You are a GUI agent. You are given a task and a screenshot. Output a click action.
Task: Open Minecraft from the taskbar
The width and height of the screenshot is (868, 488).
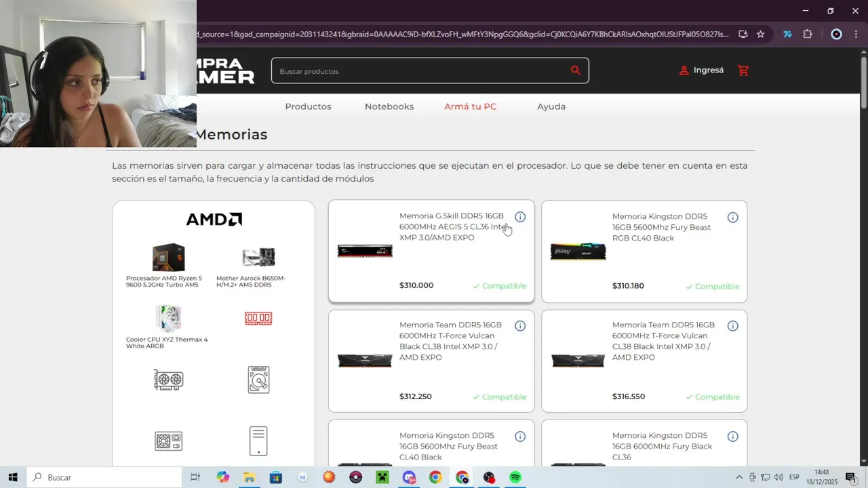point(382,477)
